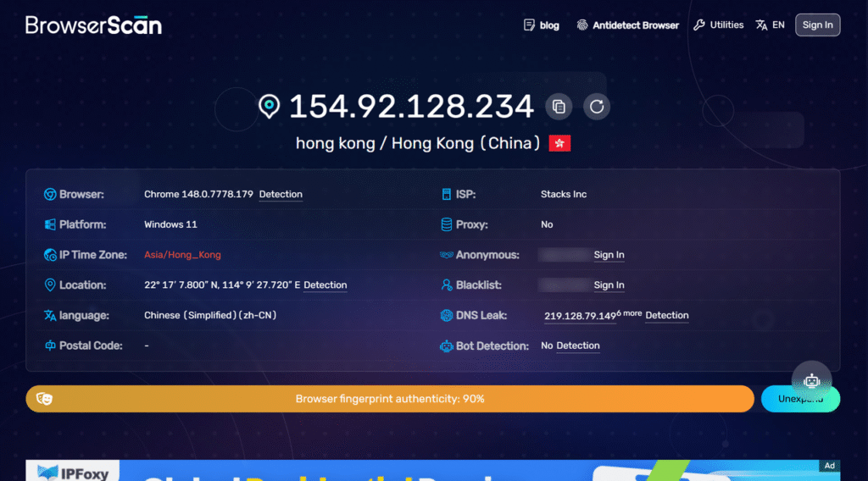The height and width of the screenshot is (481, 868).
Task: Click the Postal Code icon
Action: (50, 345)
